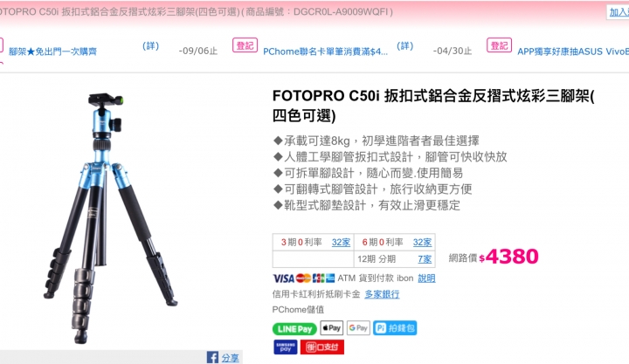Click the VISA card logo
Viewport: 629px width, 364px height.
click(283, 278)
